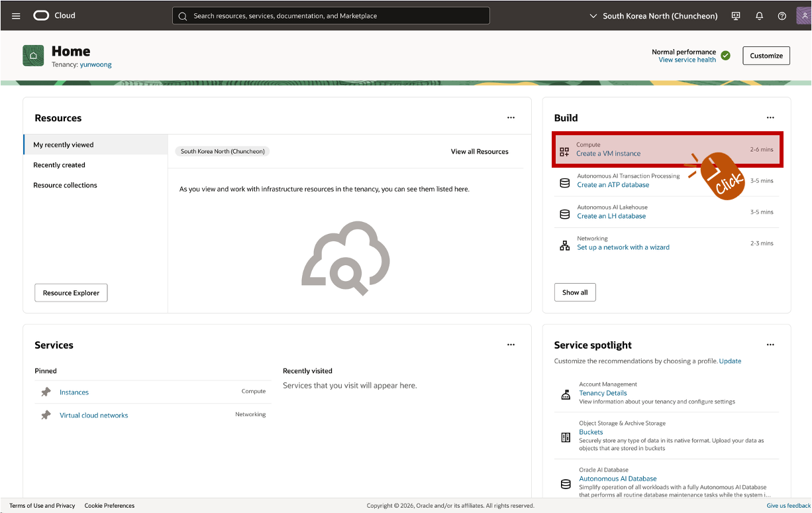The width and height of the screenshot is (812, 513).
Task: Open the Tenancy Details link
Action: tap(603, 393)
